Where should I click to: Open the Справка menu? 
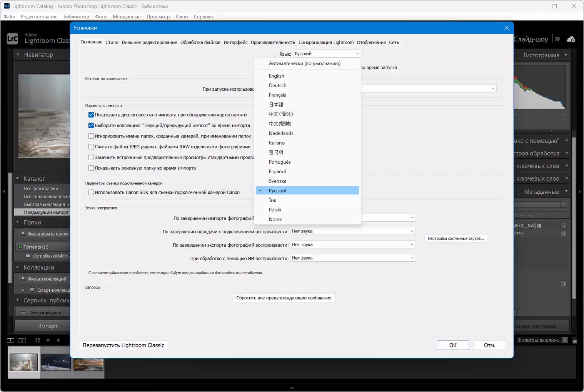(203, 17)
